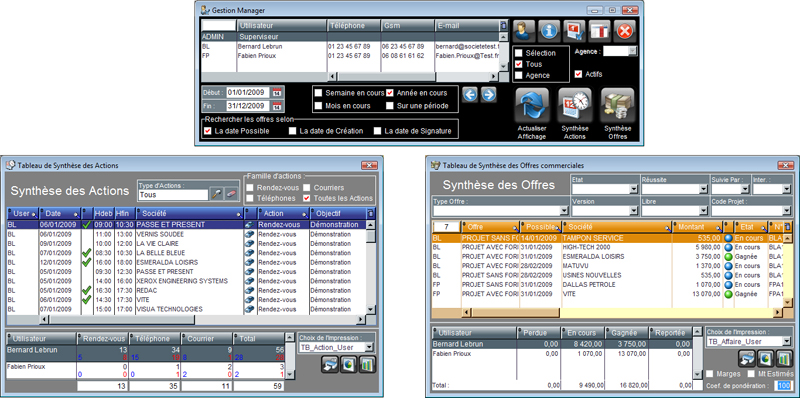Expand the Agence dropdown

[x=633, y=51]
